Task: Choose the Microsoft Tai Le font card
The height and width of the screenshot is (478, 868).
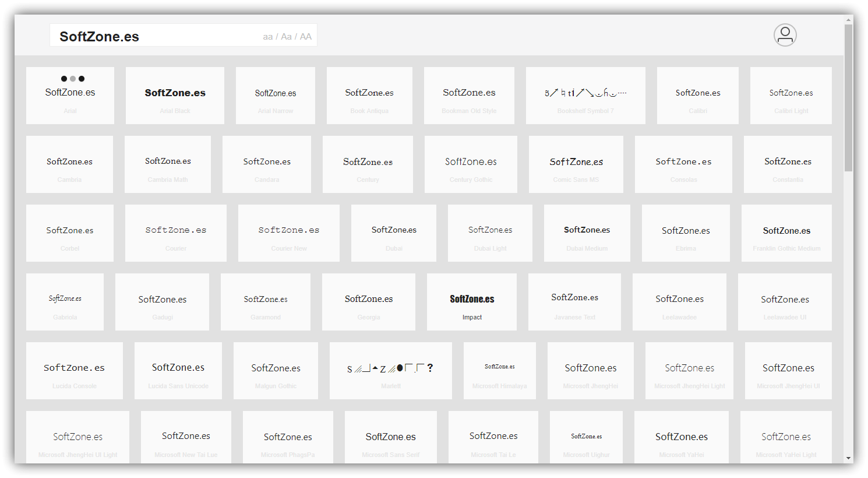Action: [x=493, y=437]
